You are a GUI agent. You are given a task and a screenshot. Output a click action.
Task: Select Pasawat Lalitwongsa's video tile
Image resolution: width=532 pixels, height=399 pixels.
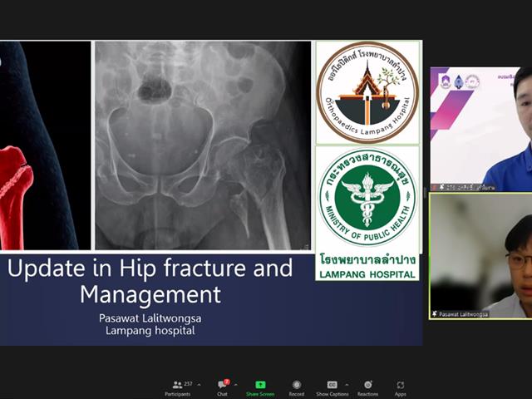click(480, 256)
